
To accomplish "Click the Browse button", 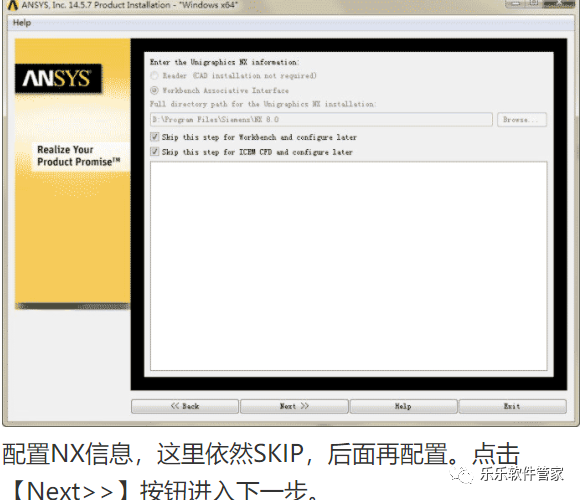I will click(x=522, y=120).
